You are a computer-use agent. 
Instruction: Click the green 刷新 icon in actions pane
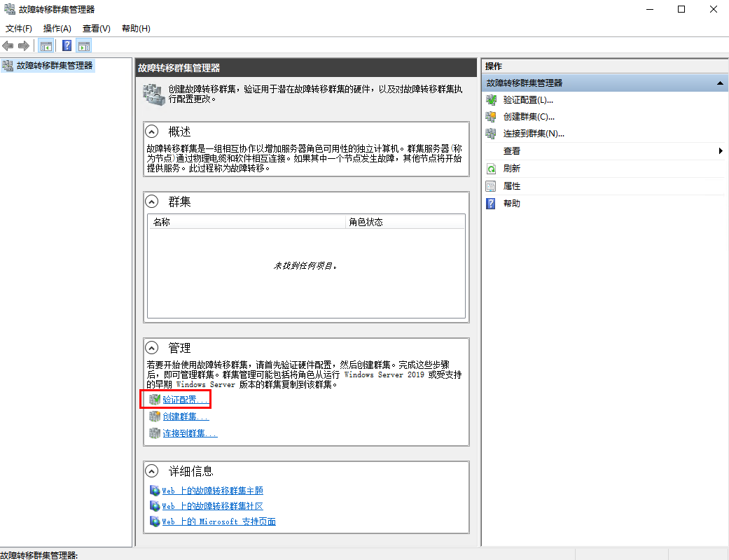click(491, 168)
